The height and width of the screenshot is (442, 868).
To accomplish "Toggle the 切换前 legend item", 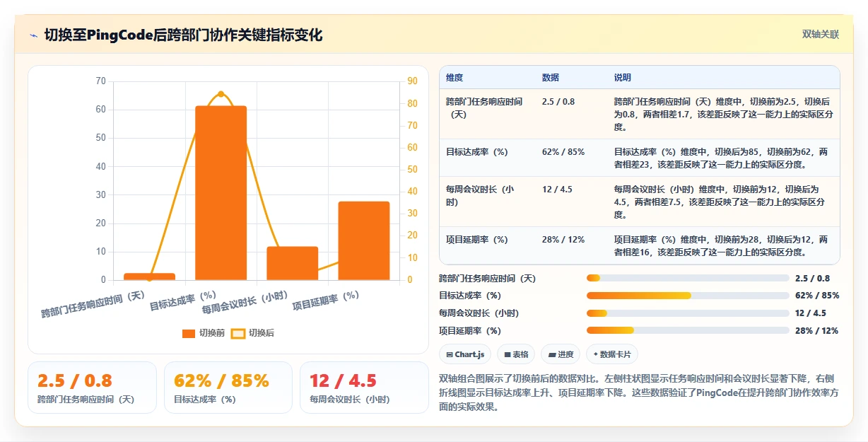I will [x=204, y=333].
